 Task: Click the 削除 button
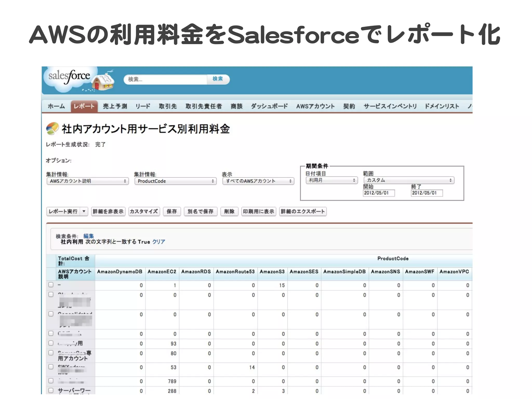229,211
